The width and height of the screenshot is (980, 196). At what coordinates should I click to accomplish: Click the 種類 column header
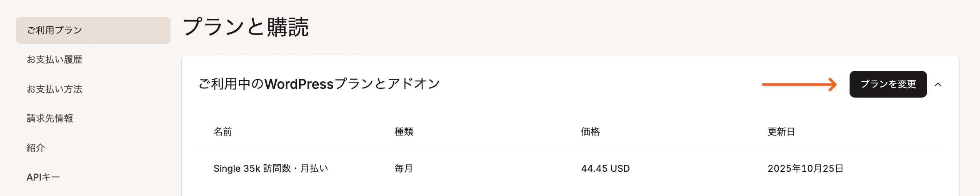(404, 132)
